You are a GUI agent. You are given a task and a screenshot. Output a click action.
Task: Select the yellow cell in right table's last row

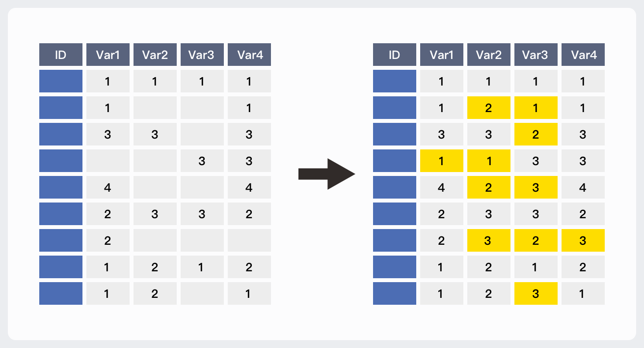536,293
